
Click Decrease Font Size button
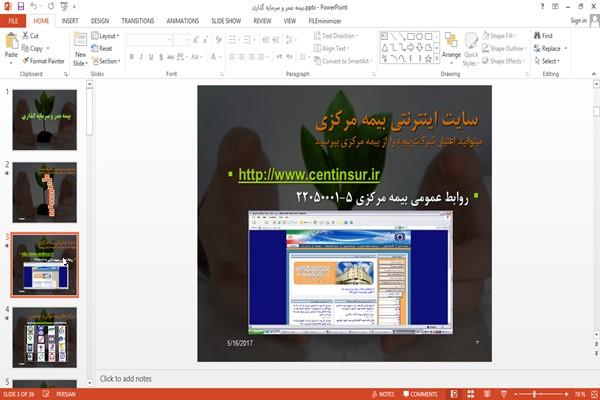point(205,40)
